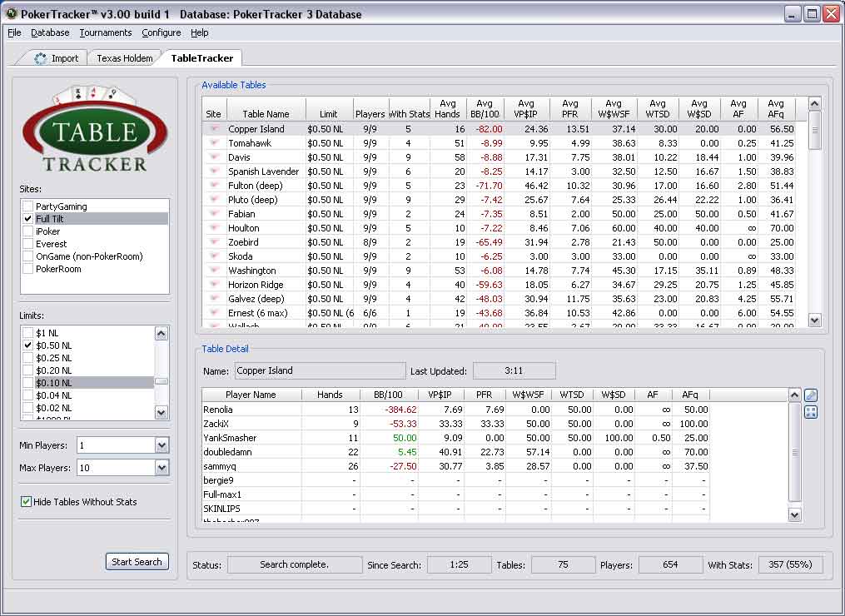Image resolution: width=845 pixels, height=616 pixels.
Task: Click the PokerTracker icon in the title bar
Action: click(12, 14)
